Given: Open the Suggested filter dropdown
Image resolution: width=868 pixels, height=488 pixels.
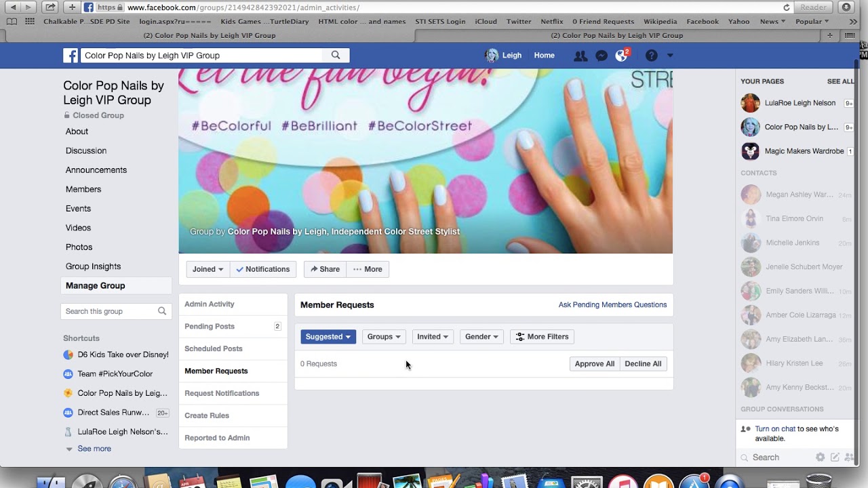Looking at the screenshot, I should click(328, 337).
